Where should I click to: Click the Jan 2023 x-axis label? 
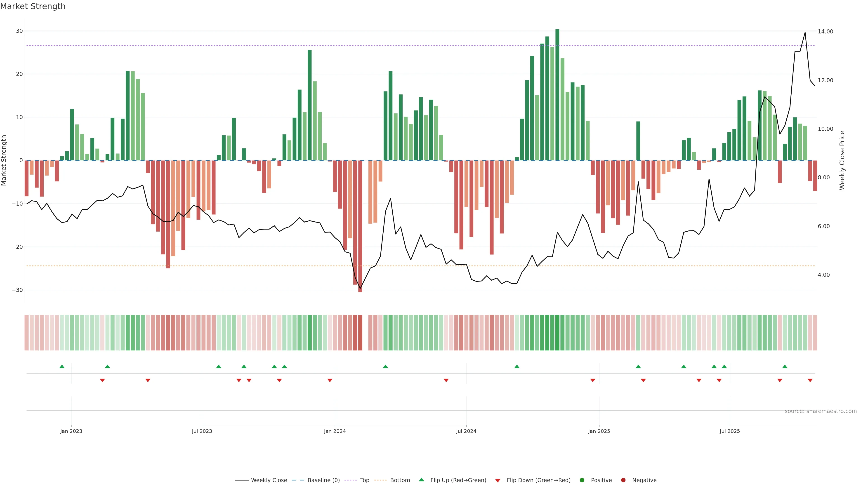tap(71, 431)
